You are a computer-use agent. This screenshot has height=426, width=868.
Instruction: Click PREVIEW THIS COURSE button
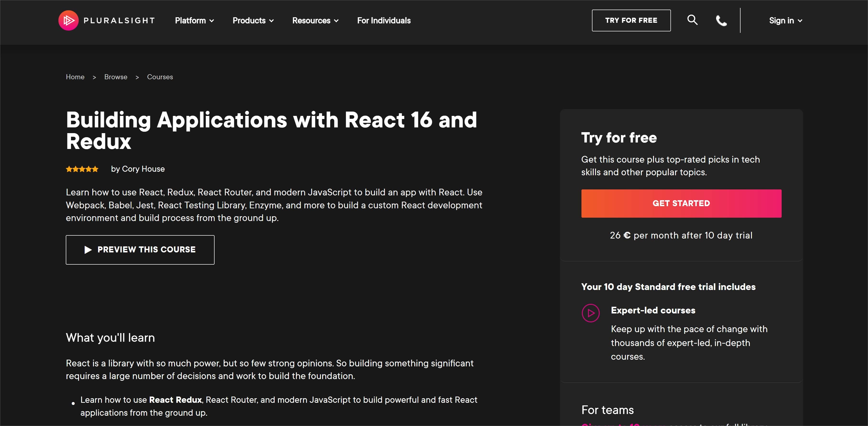click(x=140, y=250)
